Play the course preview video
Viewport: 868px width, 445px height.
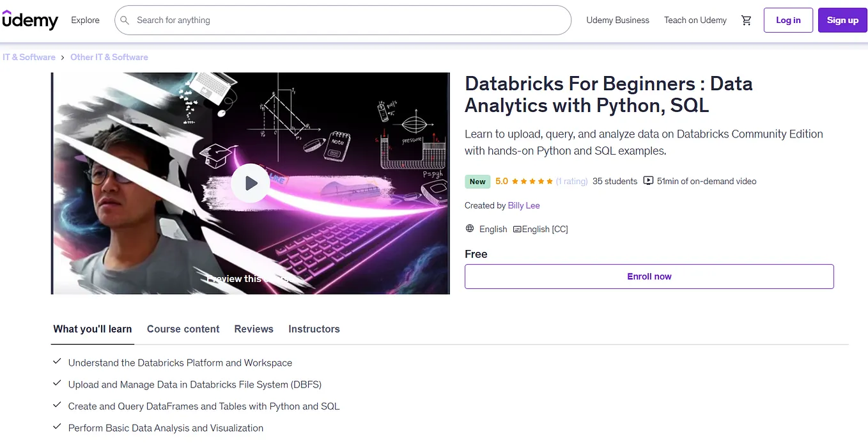point(250,183)
